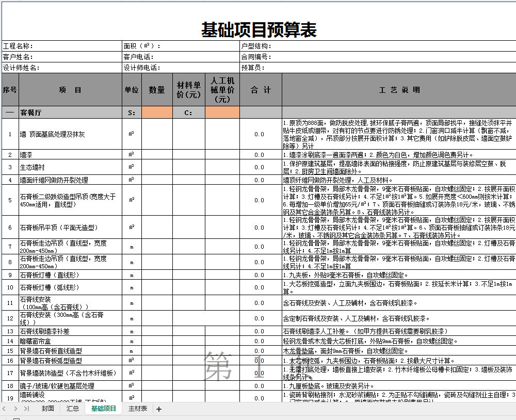Screen dimensions: 516x420
Task: Click the 墙顶纤维网做防开裂处理 description cell
Action: [x=399, y=180]
